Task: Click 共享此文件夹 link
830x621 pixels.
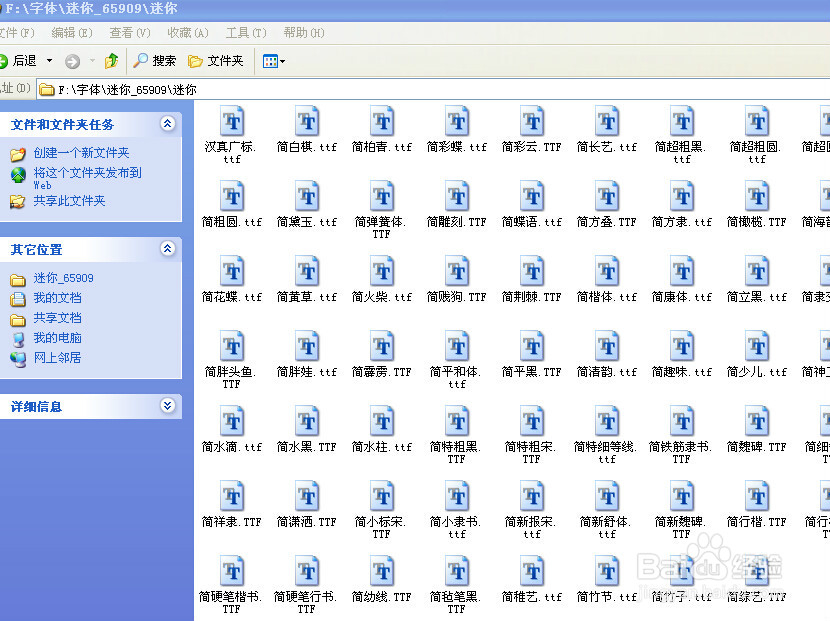Action: pyautogui.click(x=69, y=201)
